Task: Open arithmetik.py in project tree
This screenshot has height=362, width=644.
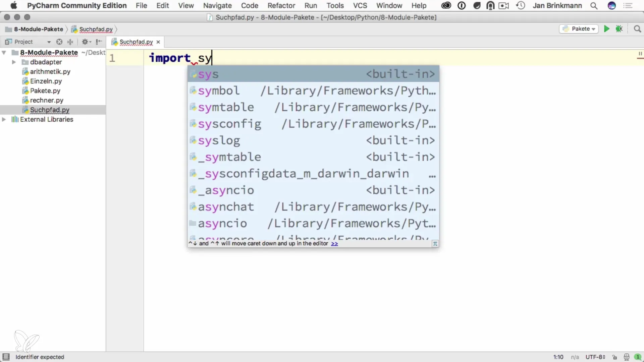Action: 50,72
